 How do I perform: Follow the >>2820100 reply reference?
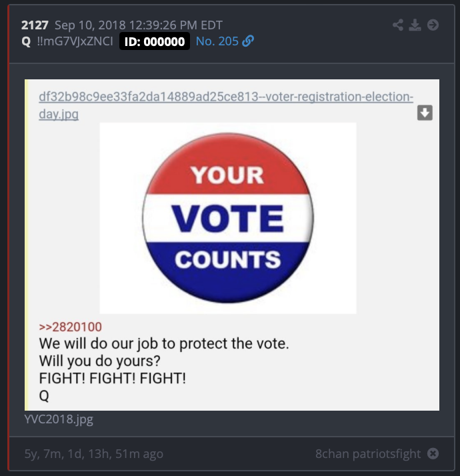click(x=71, y=327)
